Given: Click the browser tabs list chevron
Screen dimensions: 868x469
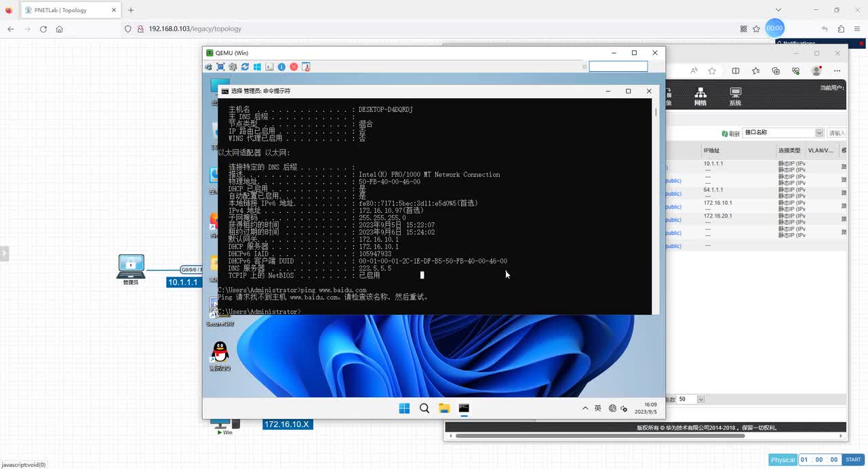Looking at the screenshot, I should [778, 10].
